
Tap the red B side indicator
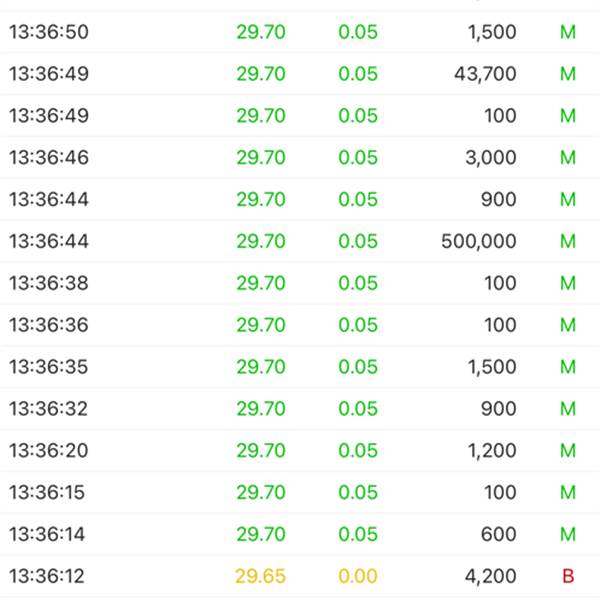tap(568, 576)
